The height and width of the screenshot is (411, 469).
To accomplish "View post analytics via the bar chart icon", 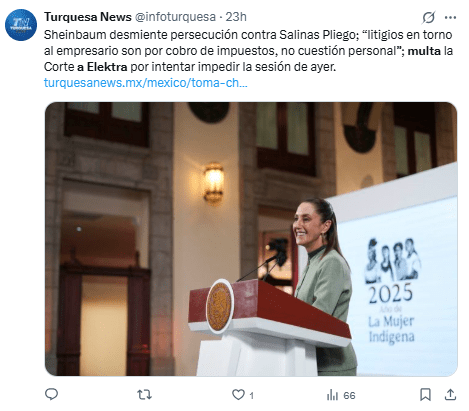I will pyautogui.click(x=332, y=395).
